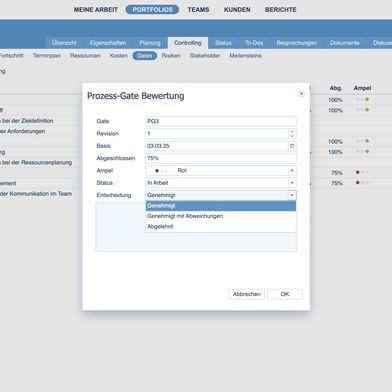Viewport: 392px width, 392px height.
Task: Switch to the Eigenschaften tab
Action: [x=108, y=43]
